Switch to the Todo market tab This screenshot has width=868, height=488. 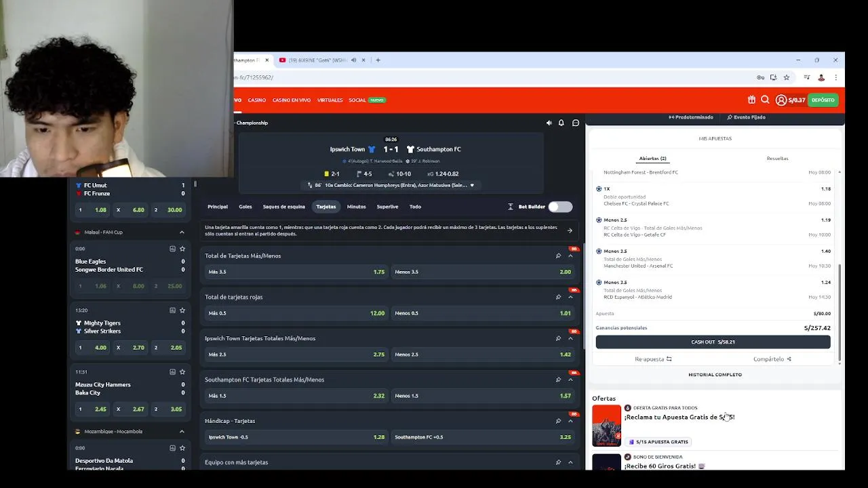click(x=415, y=207)
